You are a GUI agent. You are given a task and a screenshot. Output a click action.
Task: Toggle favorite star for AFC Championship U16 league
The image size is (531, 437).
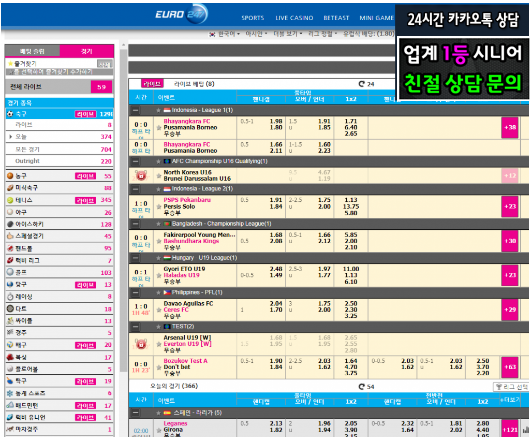pos(158,161)
